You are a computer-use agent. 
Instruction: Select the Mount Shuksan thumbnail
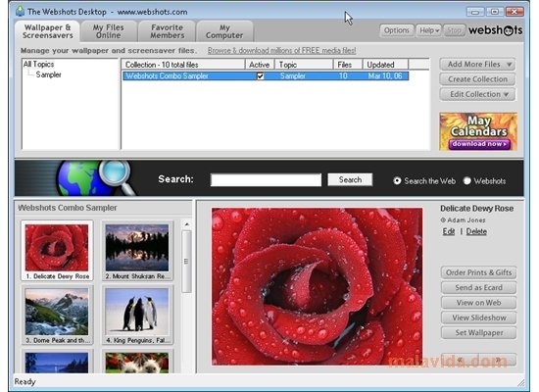[x=137, y=251]
